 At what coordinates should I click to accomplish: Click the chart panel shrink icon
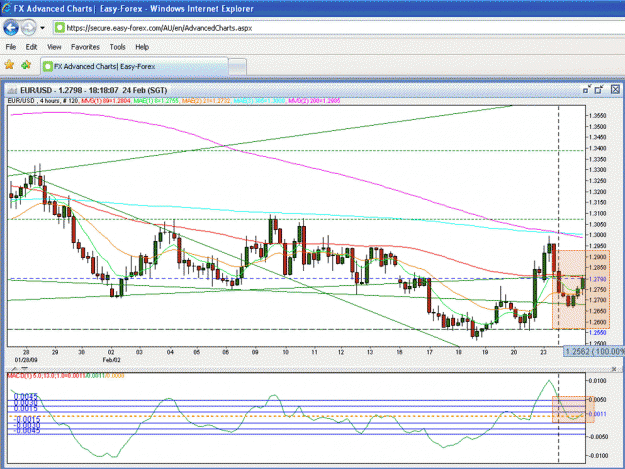point(586,90)
